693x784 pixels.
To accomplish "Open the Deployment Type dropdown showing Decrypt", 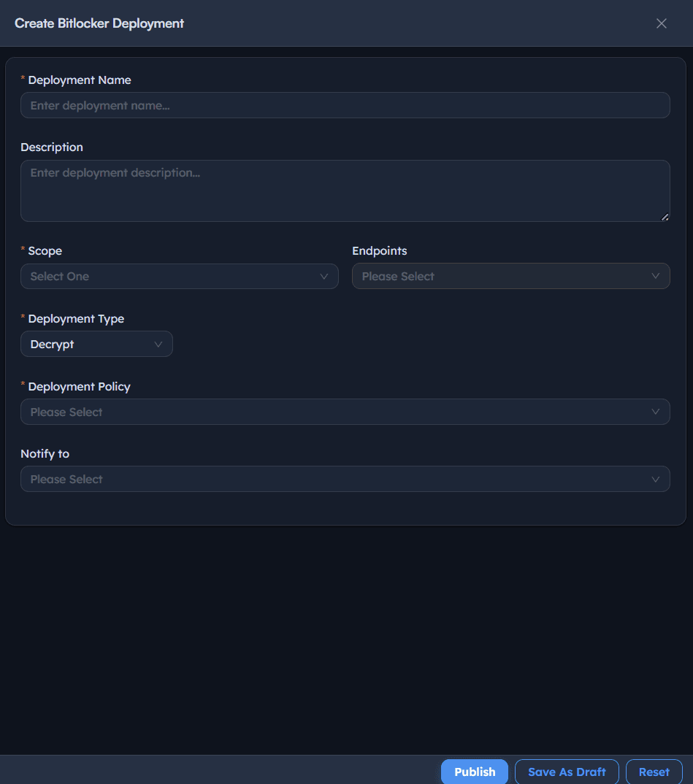I will click(x=96, y=344).
